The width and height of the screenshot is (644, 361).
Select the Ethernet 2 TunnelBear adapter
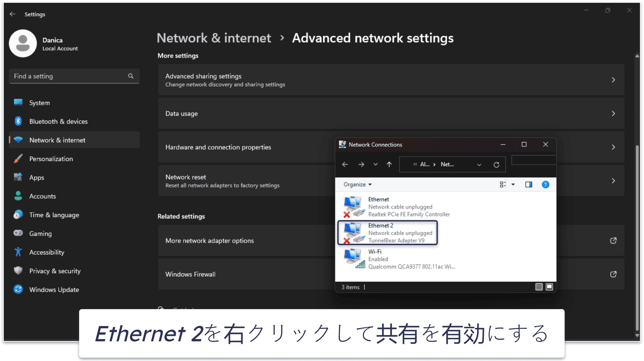point(388,233)
